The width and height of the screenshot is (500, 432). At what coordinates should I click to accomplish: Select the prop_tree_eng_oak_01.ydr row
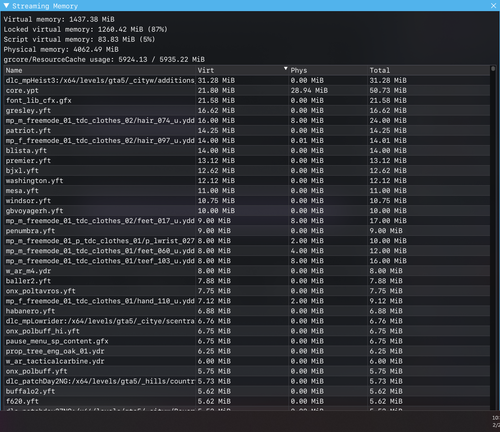tap(247, 351)
